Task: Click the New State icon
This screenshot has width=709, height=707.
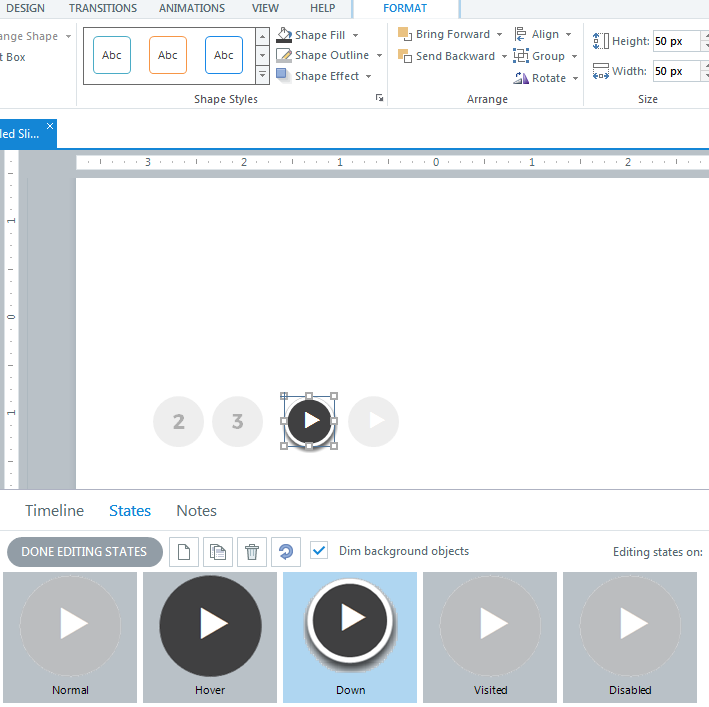Action: pyautogui.click(x=183, y=552)
